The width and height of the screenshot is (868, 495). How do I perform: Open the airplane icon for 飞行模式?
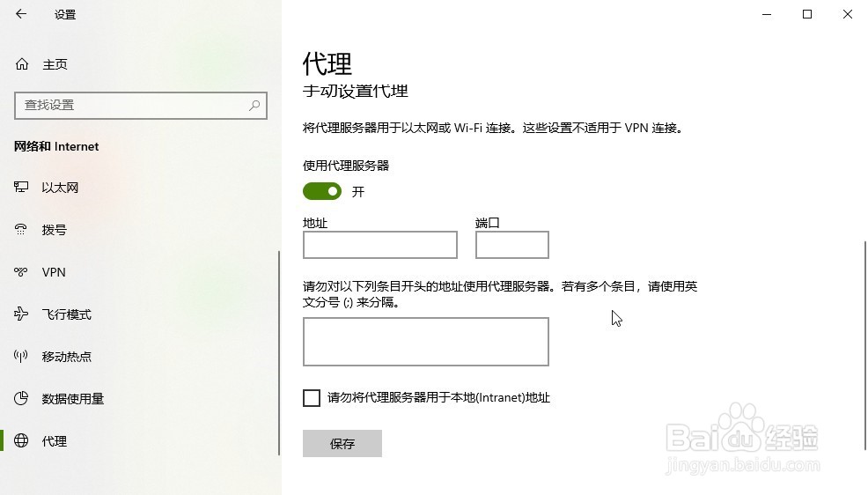21,314
